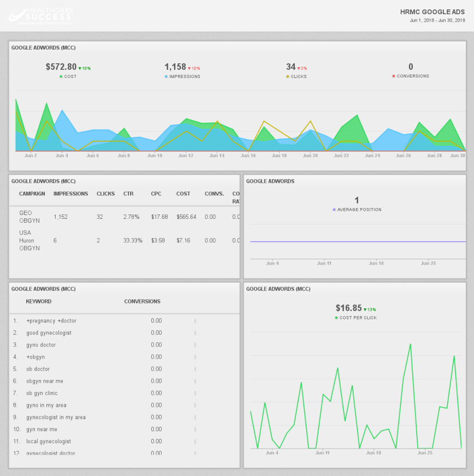Click the KEYWORD column header

tap(39, 301)
